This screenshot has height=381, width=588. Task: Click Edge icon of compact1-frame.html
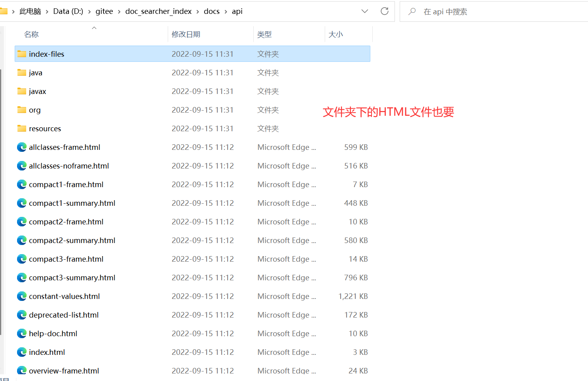(x=22, y=184)
